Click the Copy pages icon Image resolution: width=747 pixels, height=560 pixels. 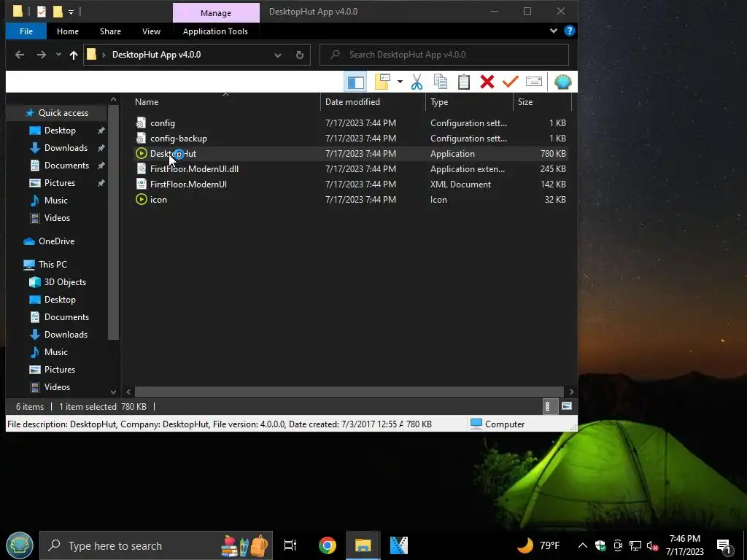(x=441, y=82)
